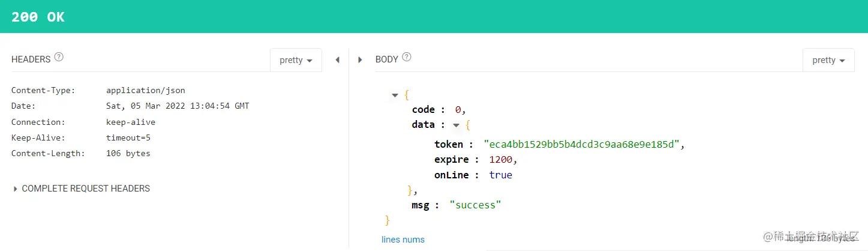Viewport: 868px width, 251px height.
Task: Collapse the data object node
Action: click(x=456, y=125)
